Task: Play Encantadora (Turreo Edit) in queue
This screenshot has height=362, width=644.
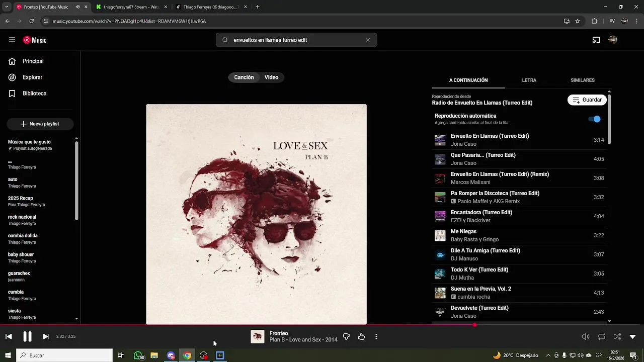Action: click(519, 216)
